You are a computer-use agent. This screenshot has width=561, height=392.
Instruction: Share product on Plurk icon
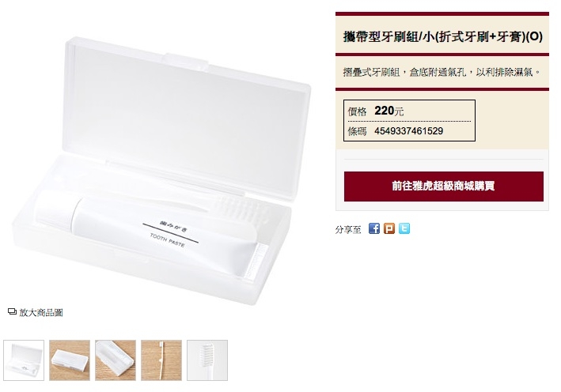389,228
